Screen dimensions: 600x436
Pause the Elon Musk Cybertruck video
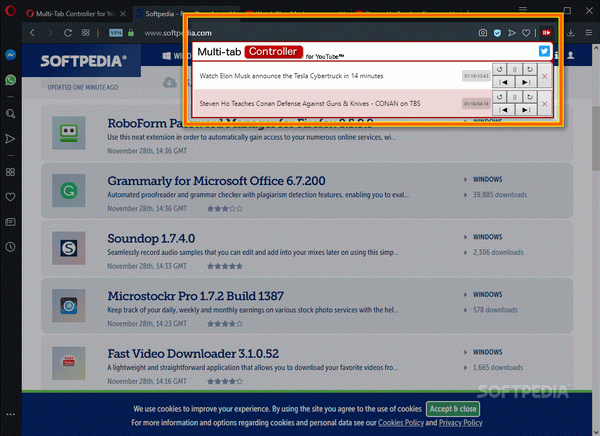[x=515, y=70]
